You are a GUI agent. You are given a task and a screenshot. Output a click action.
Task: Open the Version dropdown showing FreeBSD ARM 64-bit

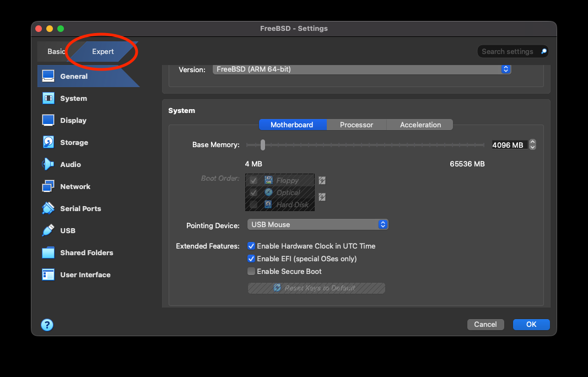362,69
